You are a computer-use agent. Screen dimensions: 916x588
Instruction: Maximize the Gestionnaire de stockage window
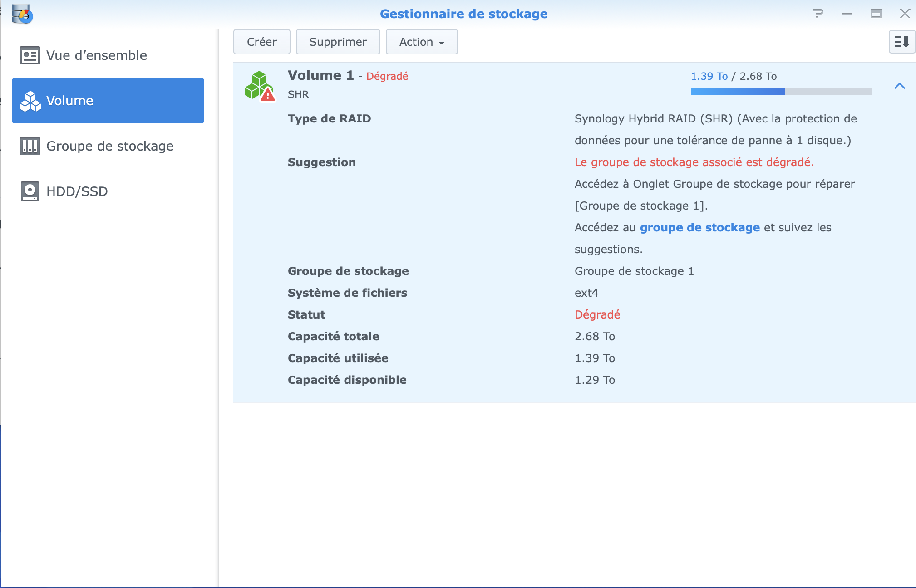[876, 14]
